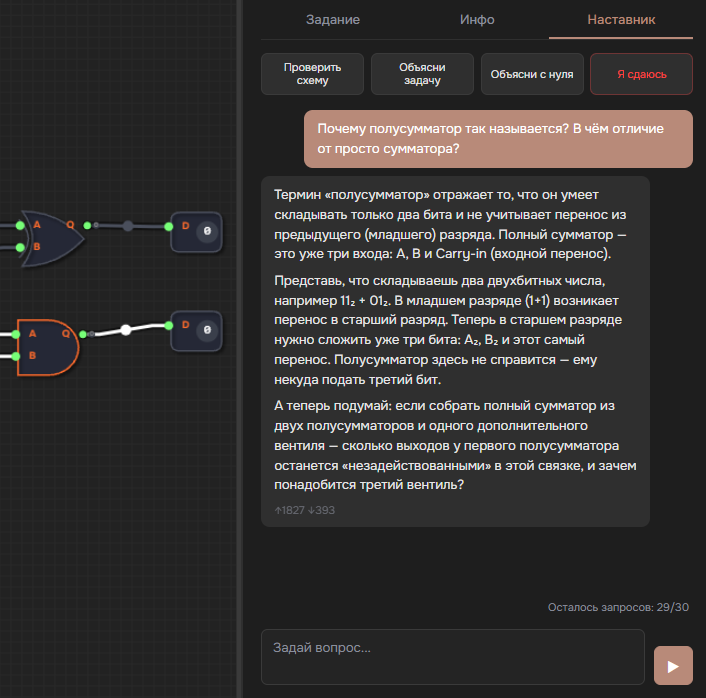Select the AND gate on the canvas
Image resolution: width=706 pixels, height=698 pixels.
50,347
